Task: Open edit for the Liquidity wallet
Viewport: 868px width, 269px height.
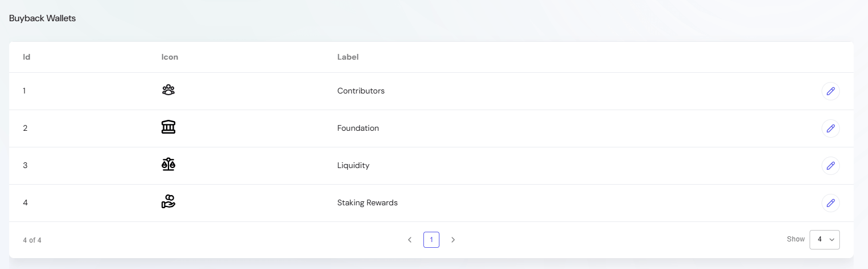Action: click(830, 166)
